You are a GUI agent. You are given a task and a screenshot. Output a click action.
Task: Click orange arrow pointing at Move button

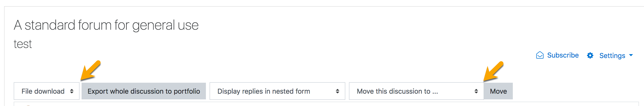[x=493, y=72]
